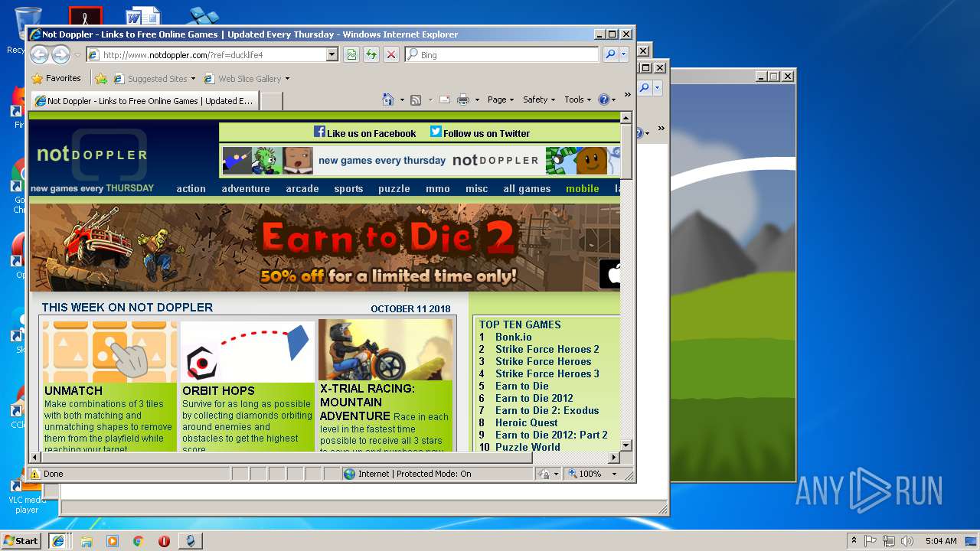The image size is (980, 551).
Task: Open the all games link
Action: [x=527, y=188]
